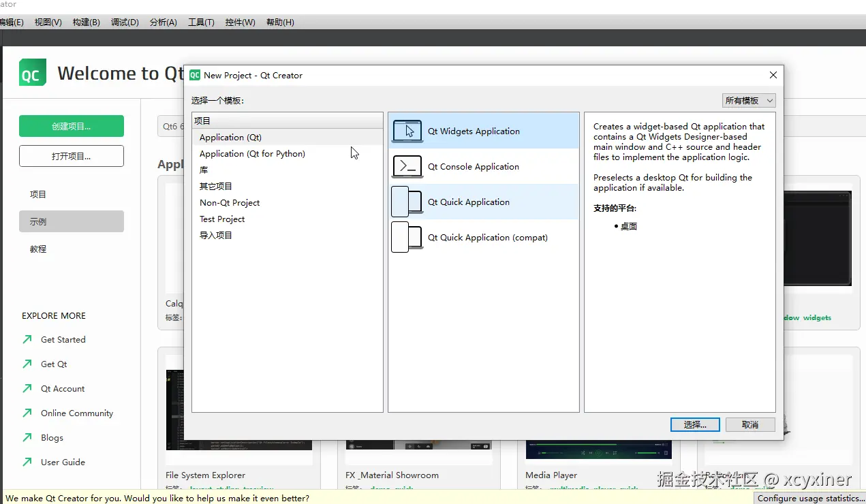
Task: Close the New Project dialog
Action: (773, 75)
